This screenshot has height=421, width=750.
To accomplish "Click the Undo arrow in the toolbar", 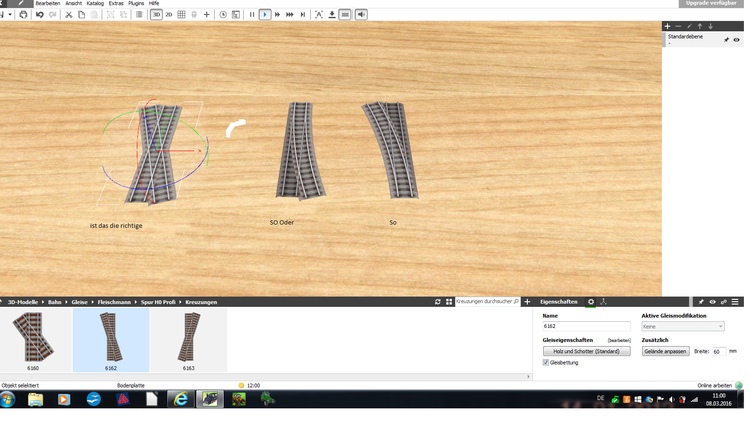I will 39,15.
